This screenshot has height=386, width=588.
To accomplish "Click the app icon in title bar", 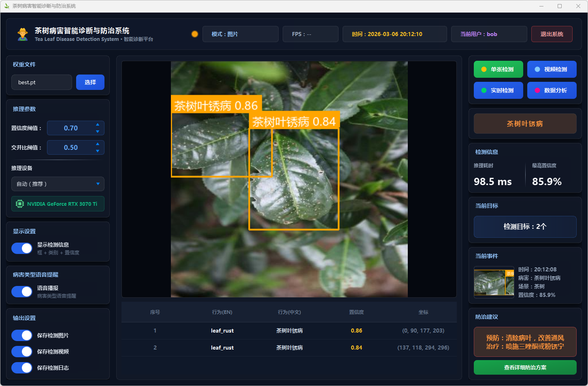I will click(6, 6).
